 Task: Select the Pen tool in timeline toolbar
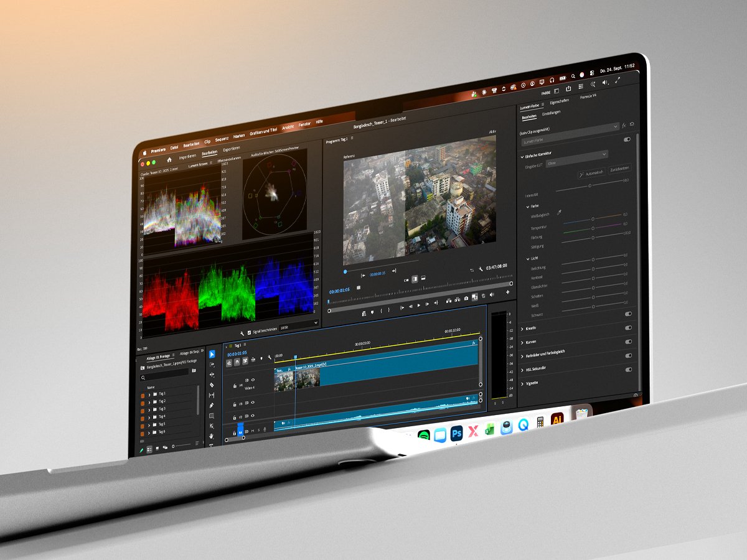pyautogui.click(x=212, y=406)
